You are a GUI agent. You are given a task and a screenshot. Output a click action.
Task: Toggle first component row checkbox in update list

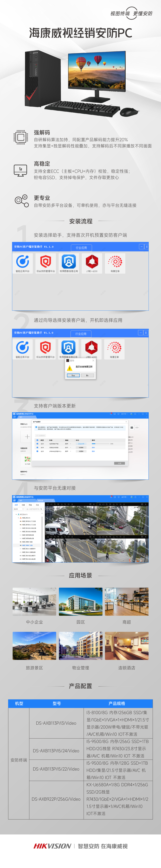[37, 444]
